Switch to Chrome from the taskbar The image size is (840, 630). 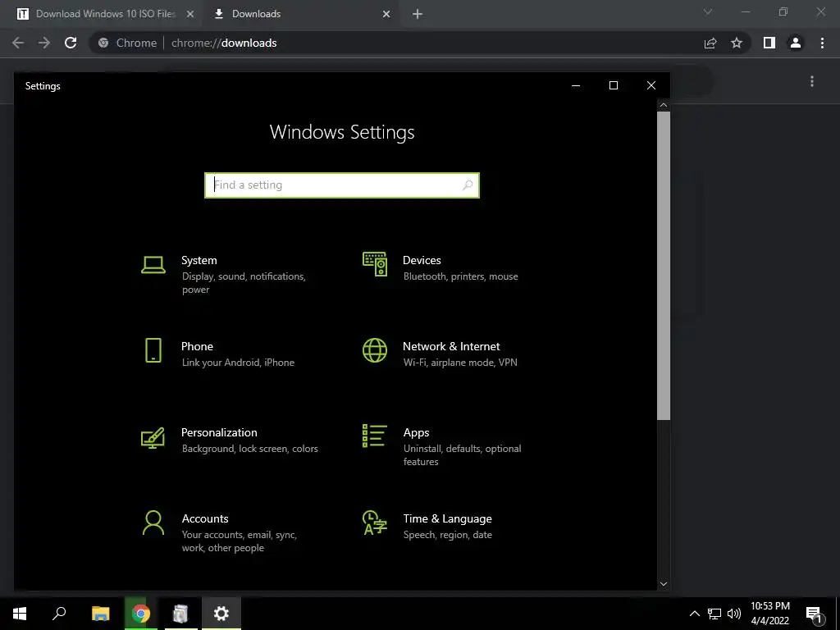[x=141, y=614]
